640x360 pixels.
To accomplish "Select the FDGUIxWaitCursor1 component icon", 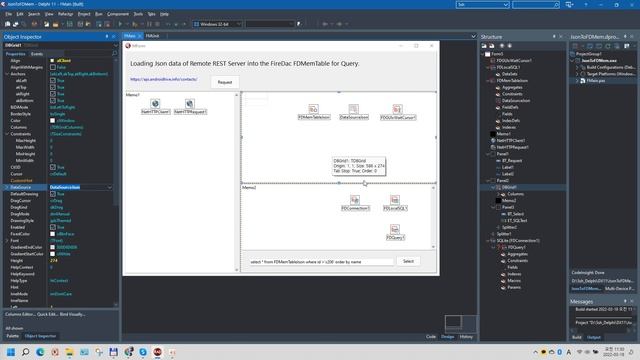I will coord(397,109).
